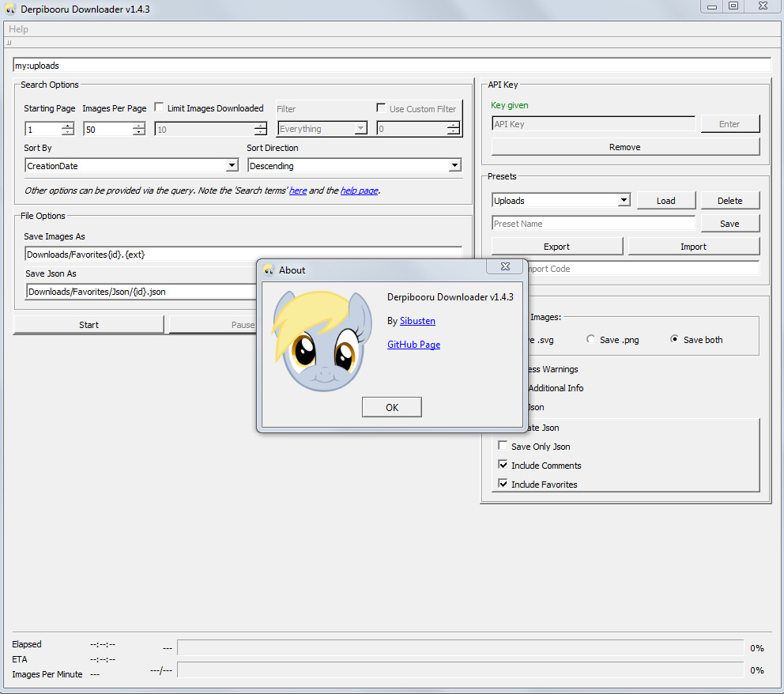Follow the Sibusten author link
The image size is (784, 694).
coord(417,321)
